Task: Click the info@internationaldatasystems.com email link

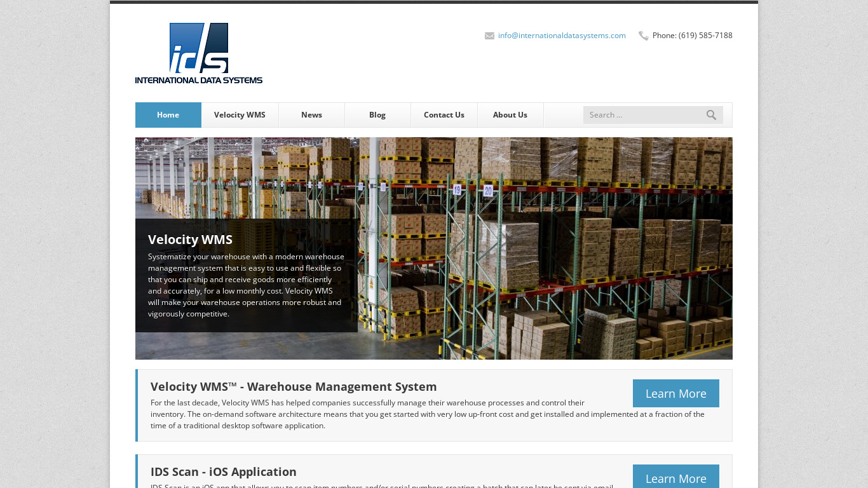Action: coord(562,36)
